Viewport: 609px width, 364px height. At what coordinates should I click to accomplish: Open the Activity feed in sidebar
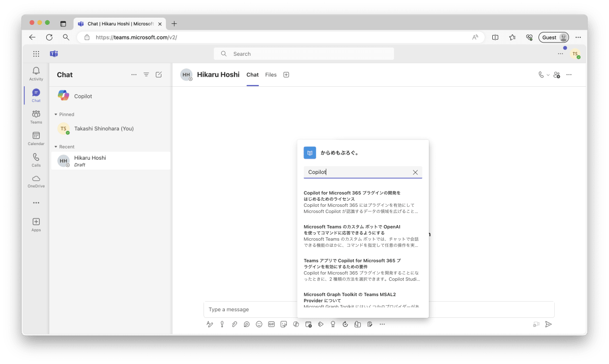pos(36,74)
